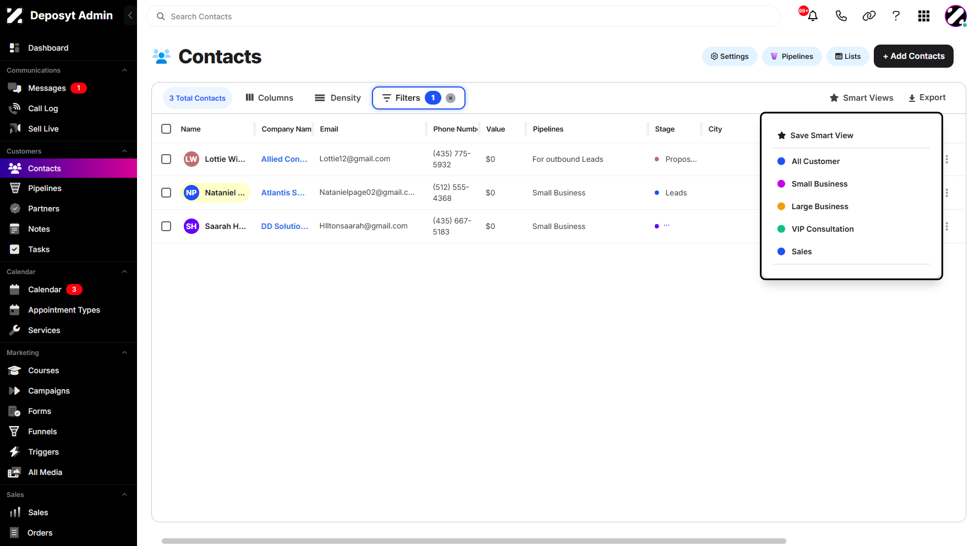Open row options for Saarah contact
Image resolution: width=980 pixels, height=546 pixels.
click(946, 226)
